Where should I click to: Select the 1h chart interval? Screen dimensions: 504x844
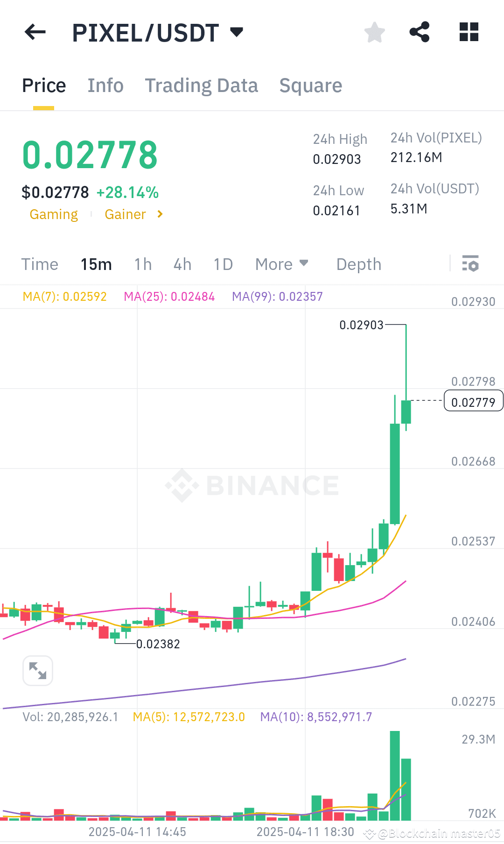(x=143, y=264)
